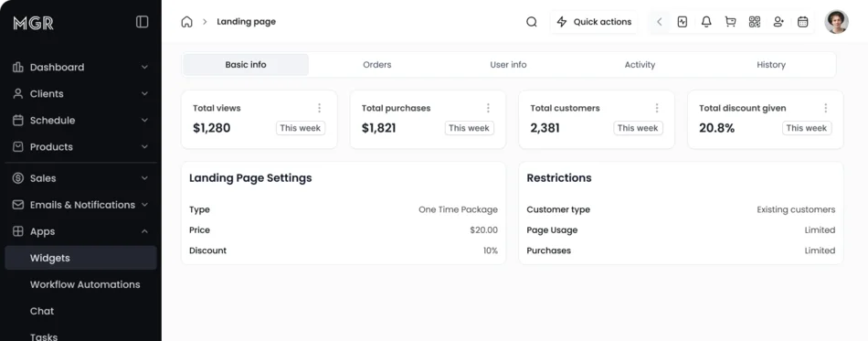Expand Emails & Notifications chevron
The width and height of the screenshot is (868, 341).
click(x=144, y=205)
